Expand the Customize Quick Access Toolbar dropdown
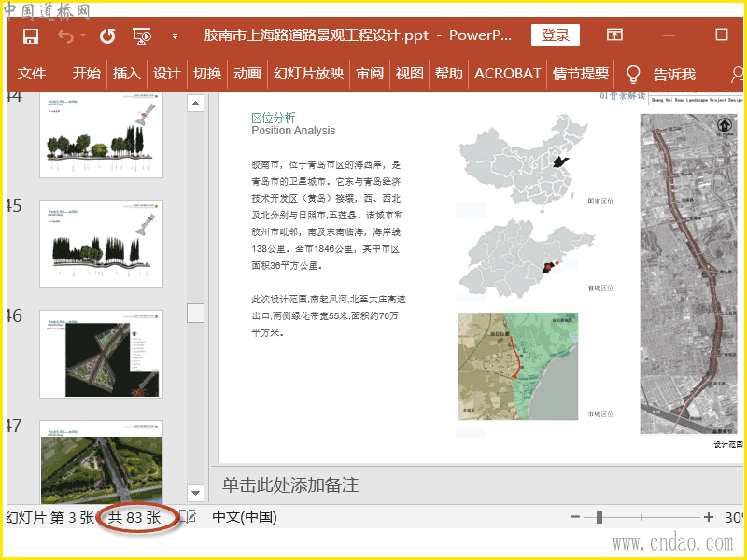Image resolution: width=747 pixels, height=560 pixels. 175,36
